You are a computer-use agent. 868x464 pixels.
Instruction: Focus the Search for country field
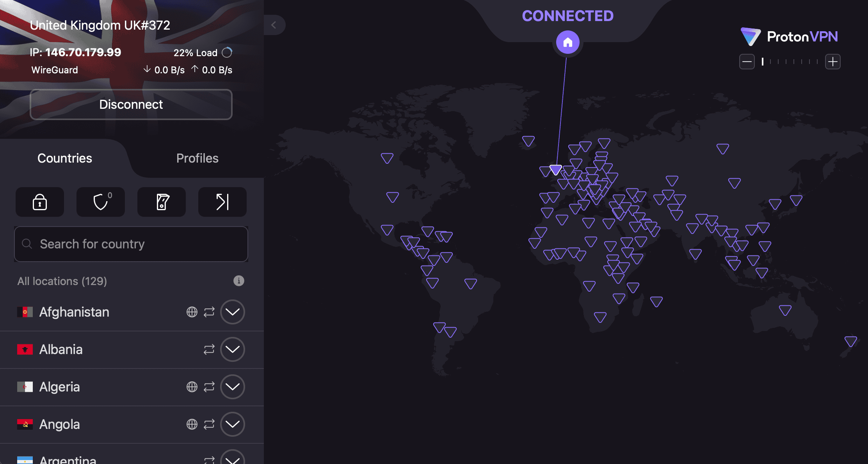pyautogui.click(x=131, y=244)
